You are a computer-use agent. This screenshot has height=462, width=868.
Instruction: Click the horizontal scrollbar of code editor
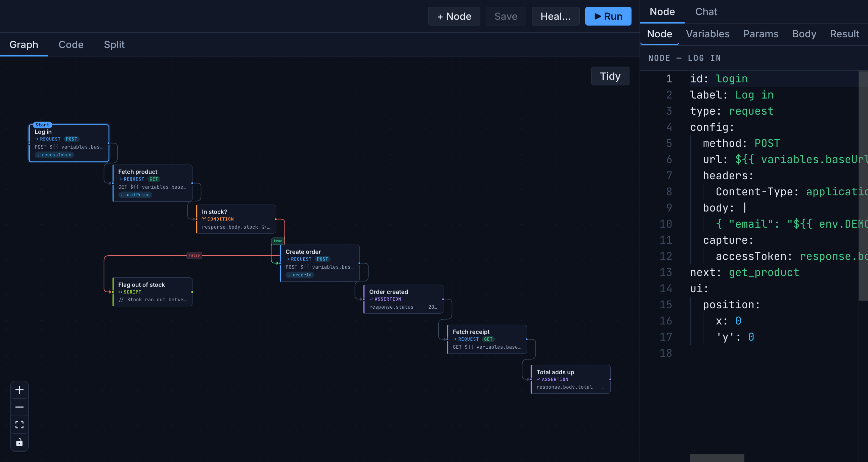pos(717,458)
